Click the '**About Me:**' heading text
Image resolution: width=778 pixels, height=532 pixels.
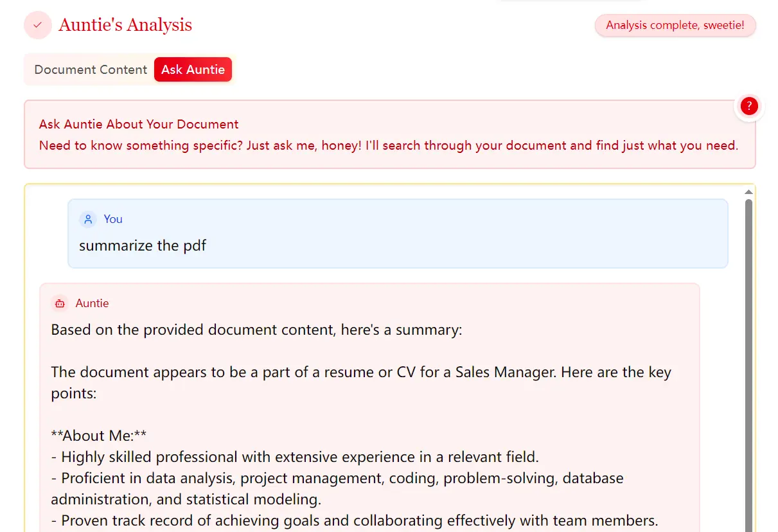98,436
